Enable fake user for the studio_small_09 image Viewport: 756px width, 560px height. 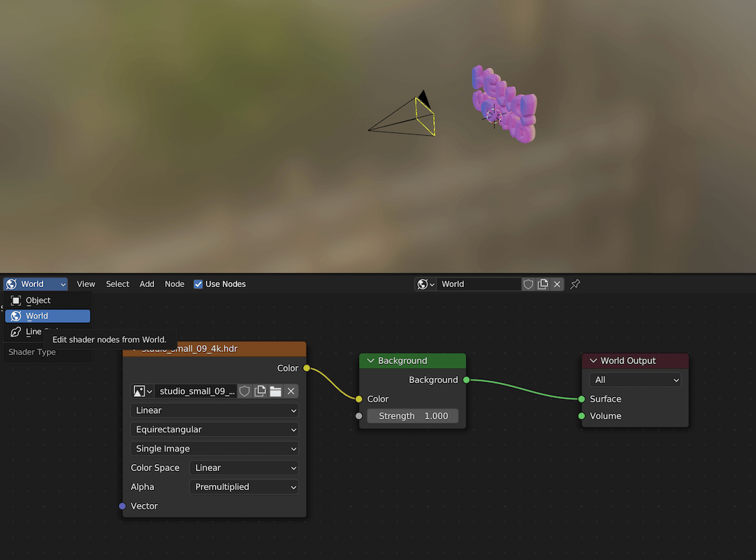(x=244, y=391)
